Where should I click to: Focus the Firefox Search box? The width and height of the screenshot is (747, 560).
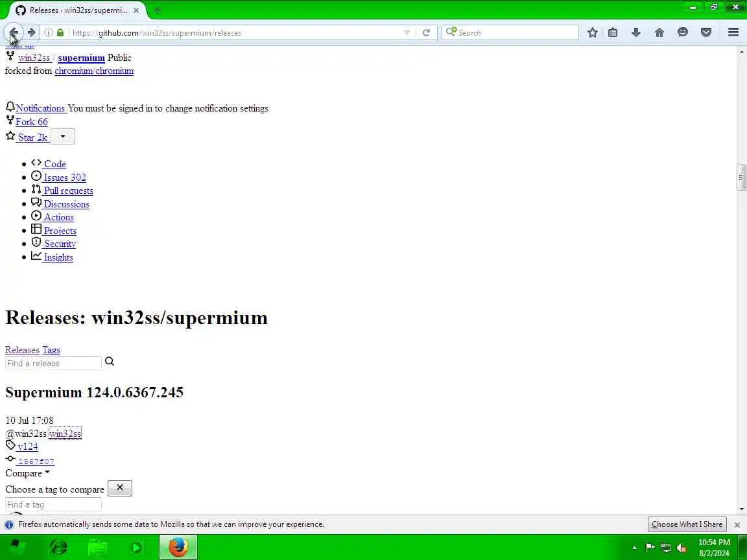[510, 32]
